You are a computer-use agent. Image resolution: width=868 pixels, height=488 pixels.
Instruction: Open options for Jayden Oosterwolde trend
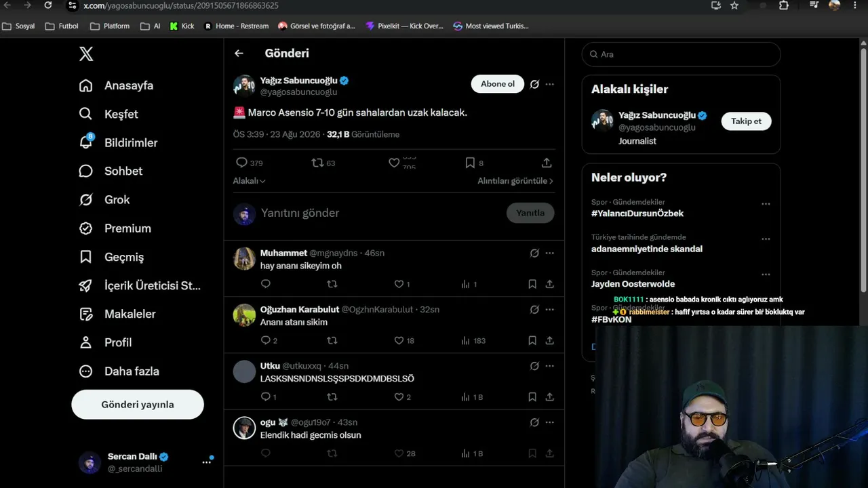(x=766, y=274)
